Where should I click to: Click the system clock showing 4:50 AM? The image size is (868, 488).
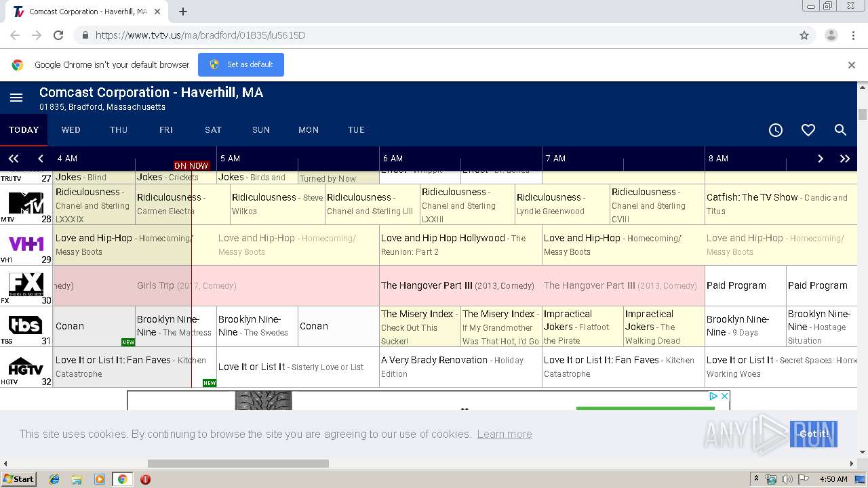click(833, 479)
